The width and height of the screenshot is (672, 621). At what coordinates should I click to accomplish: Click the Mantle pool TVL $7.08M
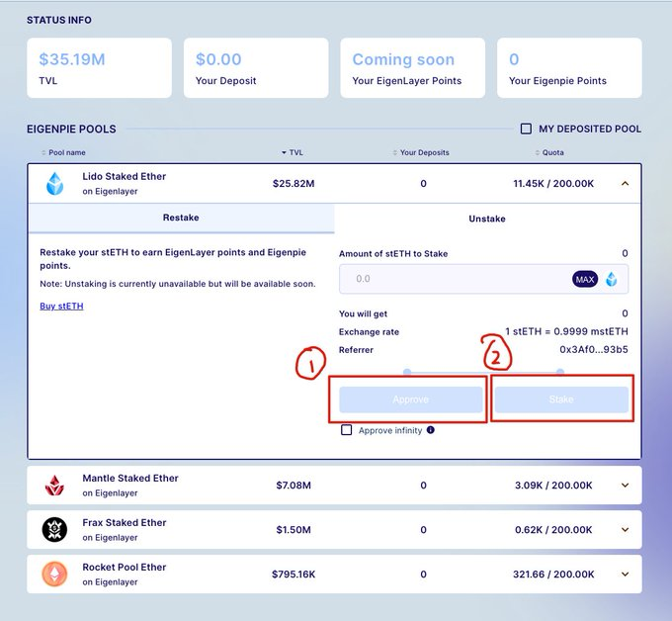click(294, 486)
